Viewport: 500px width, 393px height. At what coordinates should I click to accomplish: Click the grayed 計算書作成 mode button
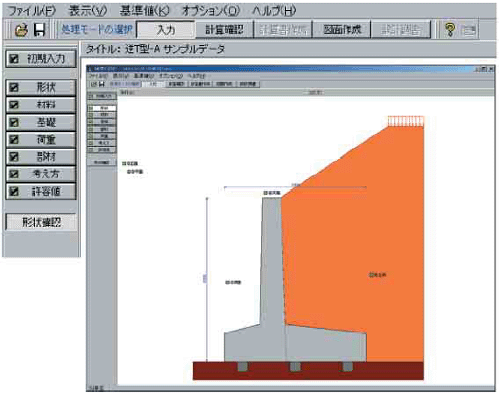pos(283,30)
